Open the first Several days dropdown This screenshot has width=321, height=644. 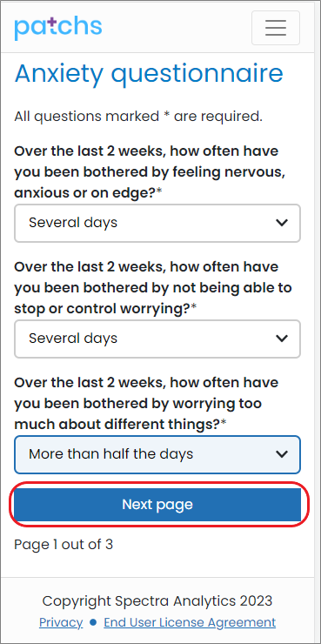pyautogui.click(x=157, y=223)
